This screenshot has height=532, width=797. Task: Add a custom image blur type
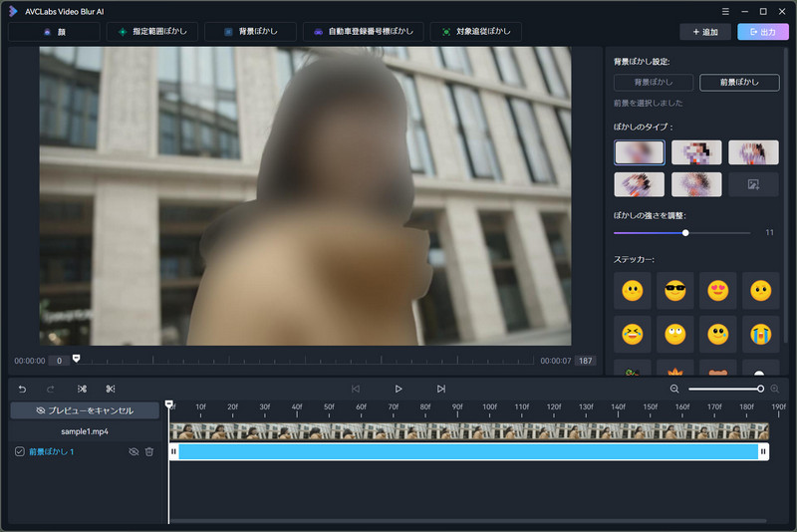tap(753, 184)
